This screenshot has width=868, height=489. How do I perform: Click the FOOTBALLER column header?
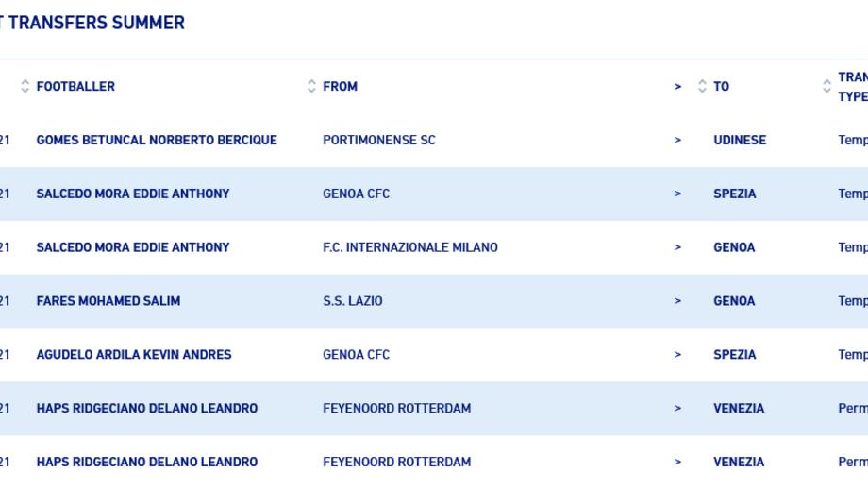(75, 87)
